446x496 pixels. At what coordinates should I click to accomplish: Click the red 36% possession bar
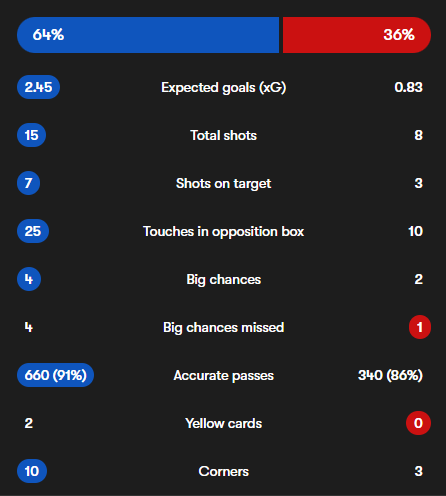point(357,35)
